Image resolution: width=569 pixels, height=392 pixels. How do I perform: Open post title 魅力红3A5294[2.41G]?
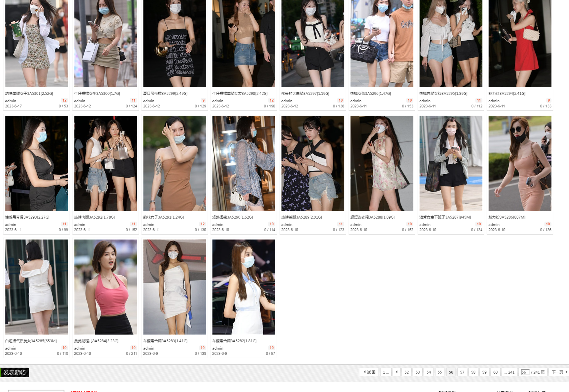(x=507, y=93)
